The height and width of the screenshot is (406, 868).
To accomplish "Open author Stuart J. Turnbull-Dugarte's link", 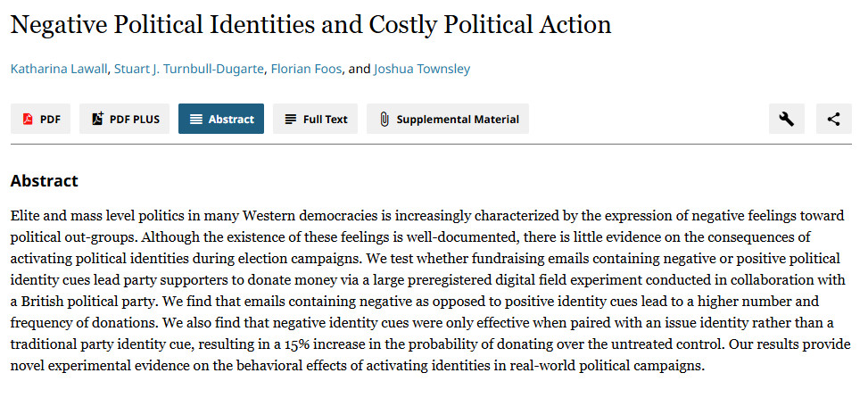I will pyautogui.click(x=189, y=70).
